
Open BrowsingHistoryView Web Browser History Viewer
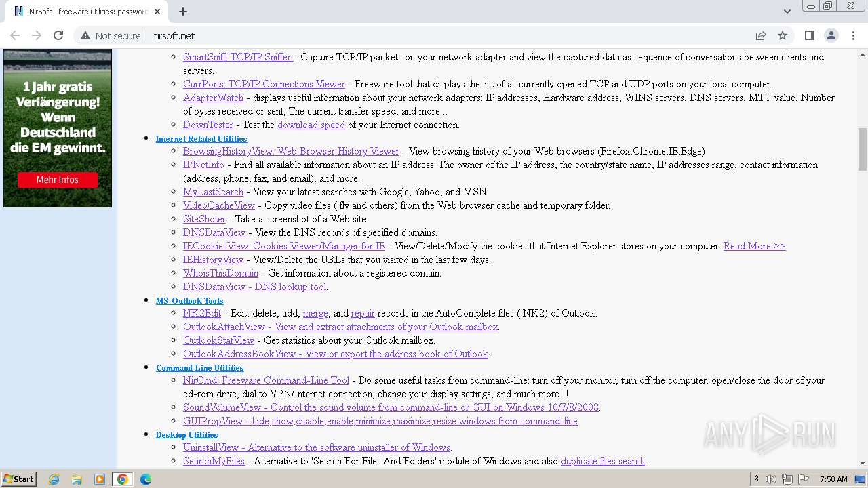291,151
